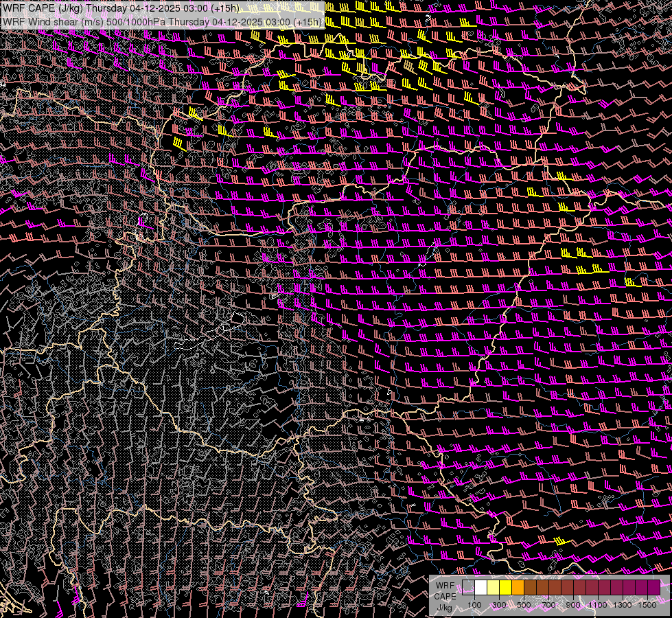This screenshot has height=618, width=672.
Task: Click the pale yellow CAPE legend swatch
Action: (x=494, y=587)
